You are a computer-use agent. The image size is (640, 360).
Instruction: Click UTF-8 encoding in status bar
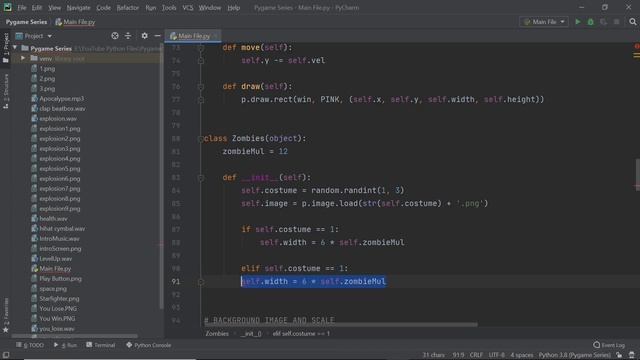click(x=496, y=355)
